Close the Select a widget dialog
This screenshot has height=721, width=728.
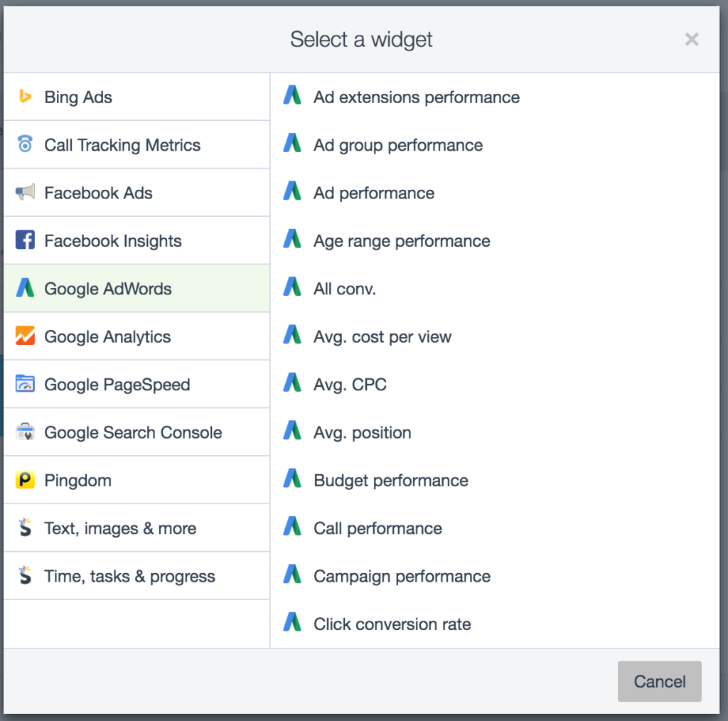click(692, 40)
